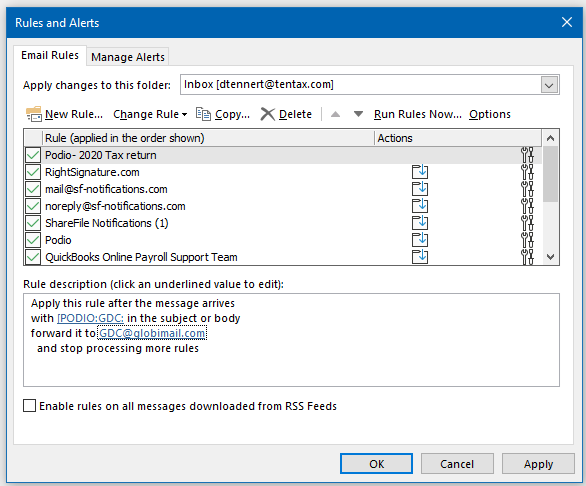Click move-to-folder icon for mail@sf-notifications.com

tap(420, 189)
